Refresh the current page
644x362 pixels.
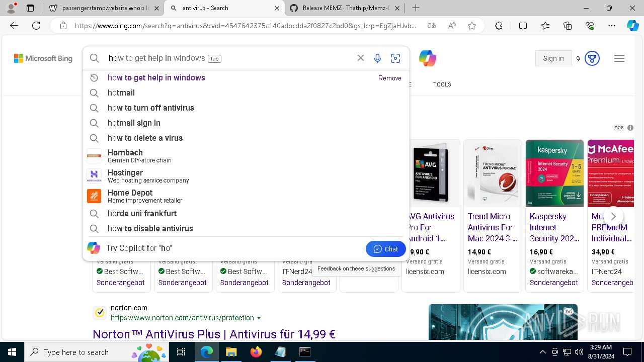[x=36, y=26]
